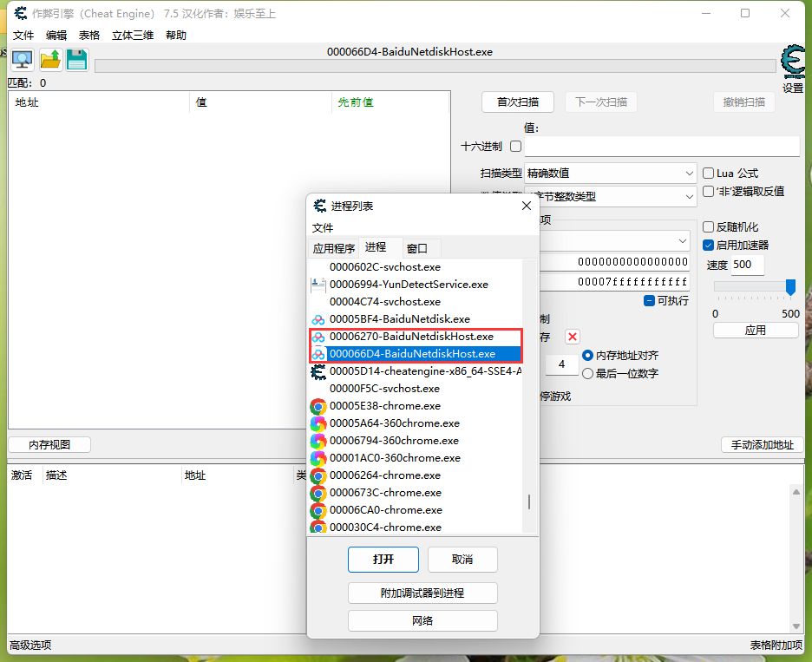The image size is (812, 662).
Task: Enable the '非'逻辑取反值 checkbox
Action: [708, 191]
